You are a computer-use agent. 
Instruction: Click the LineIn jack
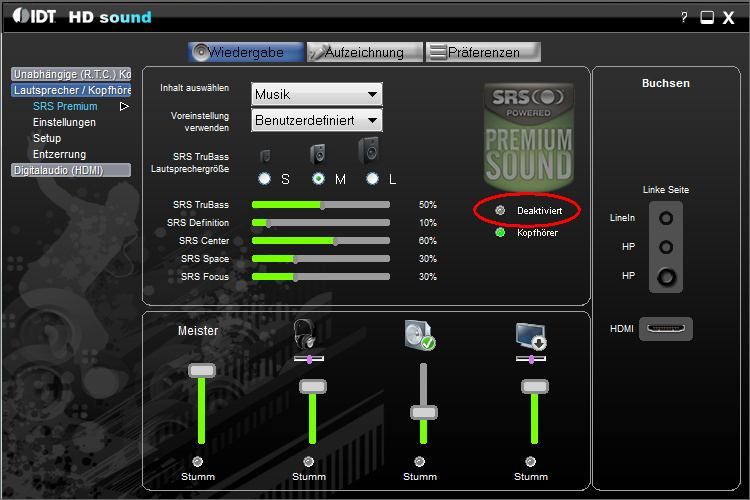pyautogui.click(x=666, y=218)
